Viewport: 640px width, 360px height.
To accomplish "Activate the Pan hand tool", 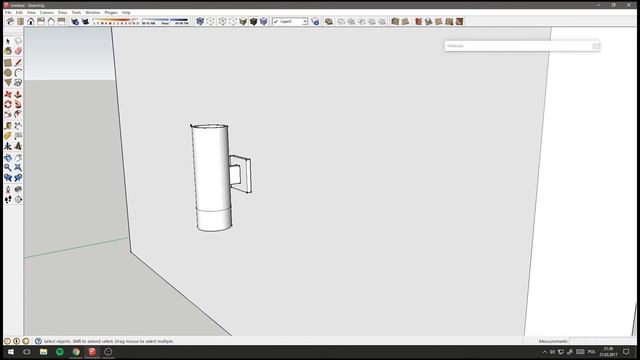I will click(x=18, y=158).
